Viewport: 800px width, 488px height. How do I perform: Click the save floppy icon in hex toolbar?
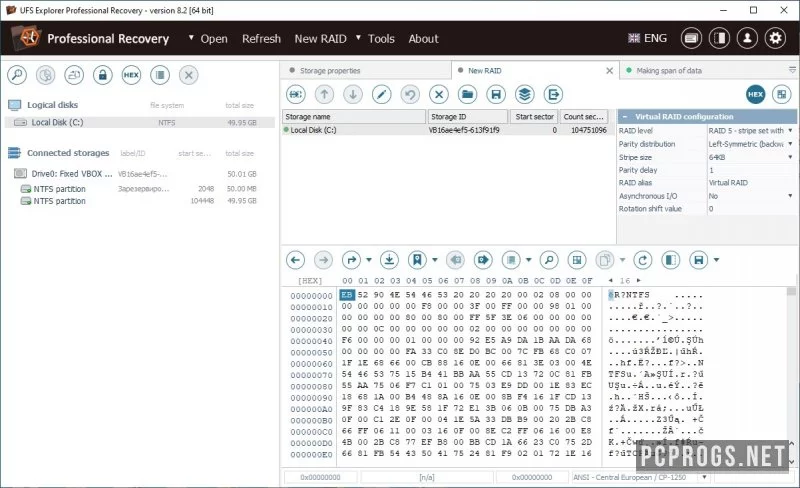(699, 260)
